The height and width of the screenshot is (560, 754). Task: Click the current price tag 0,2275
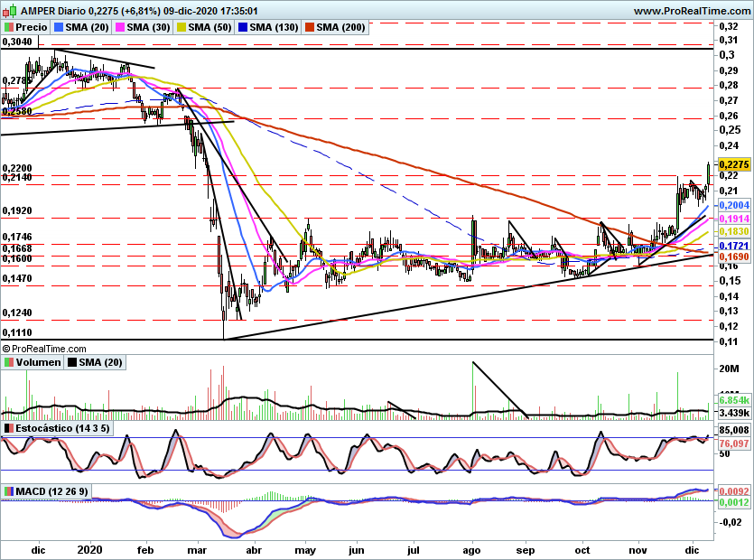tap(734, 164)
